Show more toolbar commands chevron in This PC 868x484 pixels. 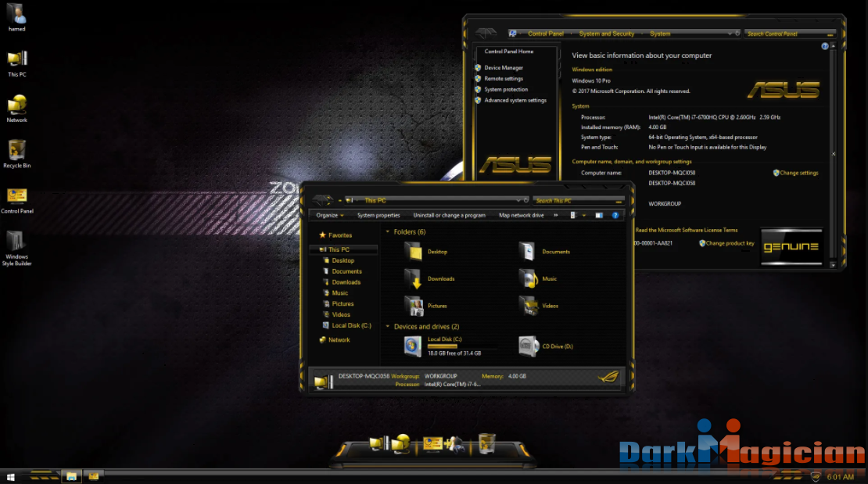click(x=556, y=216)
